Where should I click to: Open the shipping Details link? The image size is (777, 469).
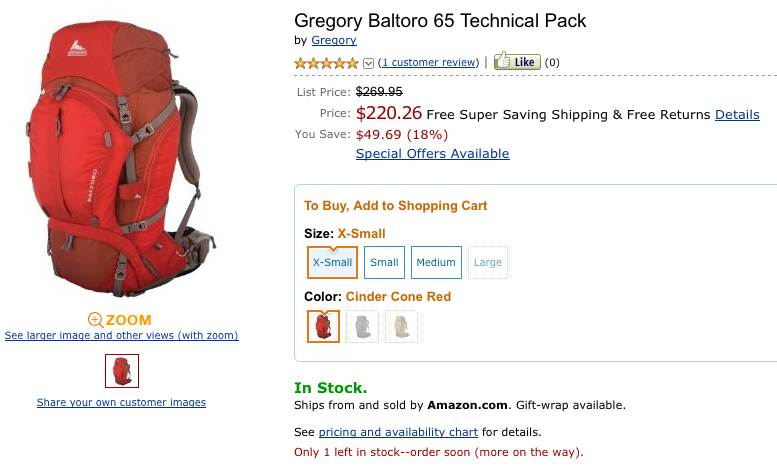tap(737, 115)
